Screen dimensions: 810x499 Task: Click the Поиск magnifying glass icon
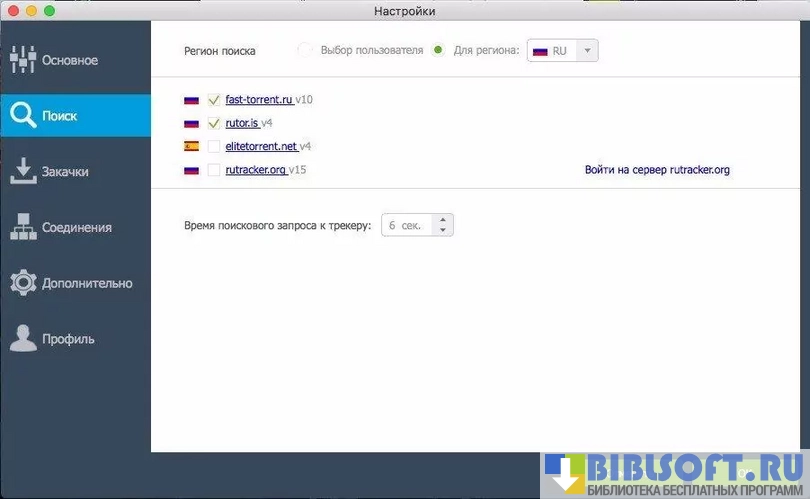22,116
